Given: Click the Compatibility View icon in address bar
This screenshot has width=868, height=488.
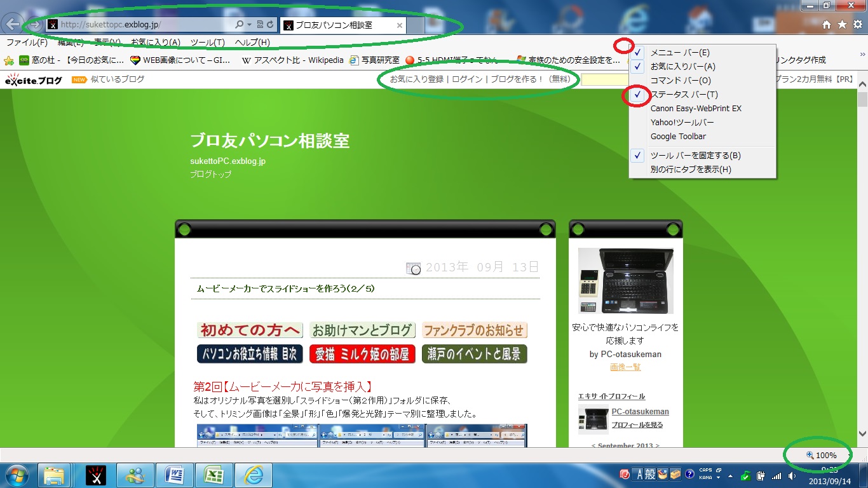Looking at the screenshot, I should pyautogui.click(x=260, y=25).
